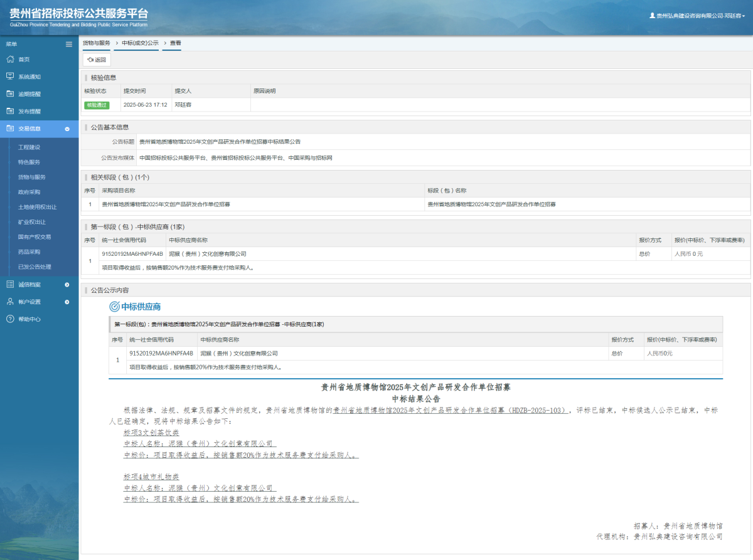The width and height of the screenshot is (753, 560).
Task: Click the 帐户设置 person icon
Action: coord(10,302)
